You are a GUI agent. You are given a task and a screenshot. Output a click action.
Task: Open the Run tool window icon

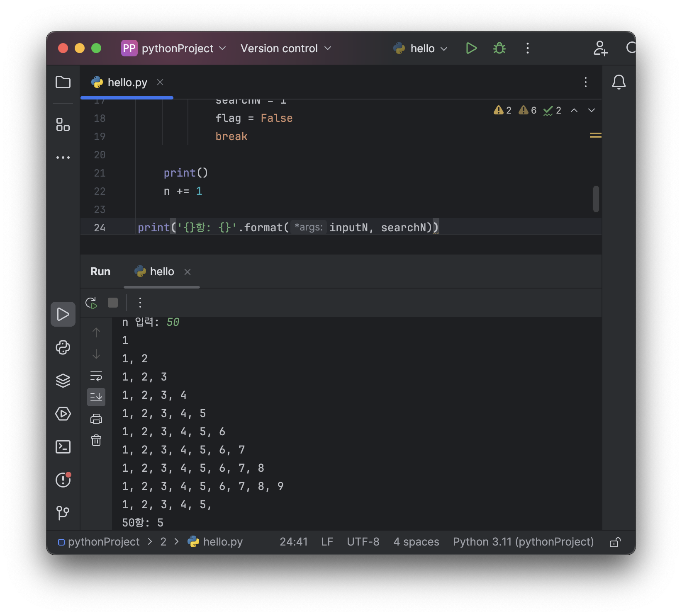click(63, 314)
